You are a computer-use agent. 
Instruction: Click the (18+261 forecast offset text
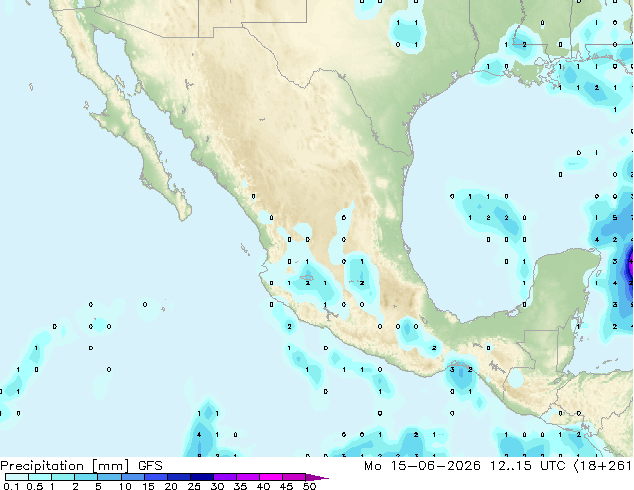pyautogui.click(x=603, y=466)
